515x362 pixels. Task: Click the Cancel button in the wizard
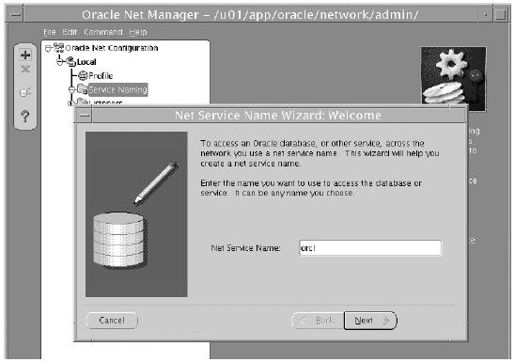[112, 320]
